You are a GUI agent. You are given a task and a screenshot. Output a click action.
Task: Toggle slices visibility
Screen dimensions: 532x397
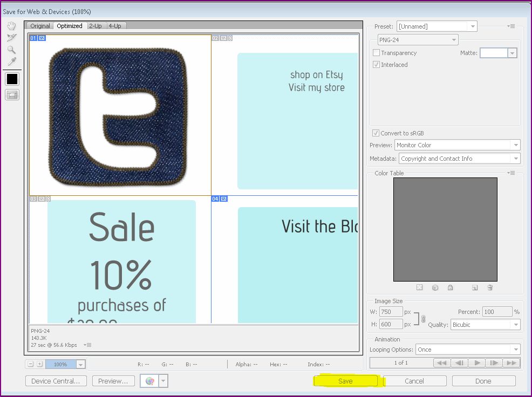pyautogui.click(x=11, y=95)
